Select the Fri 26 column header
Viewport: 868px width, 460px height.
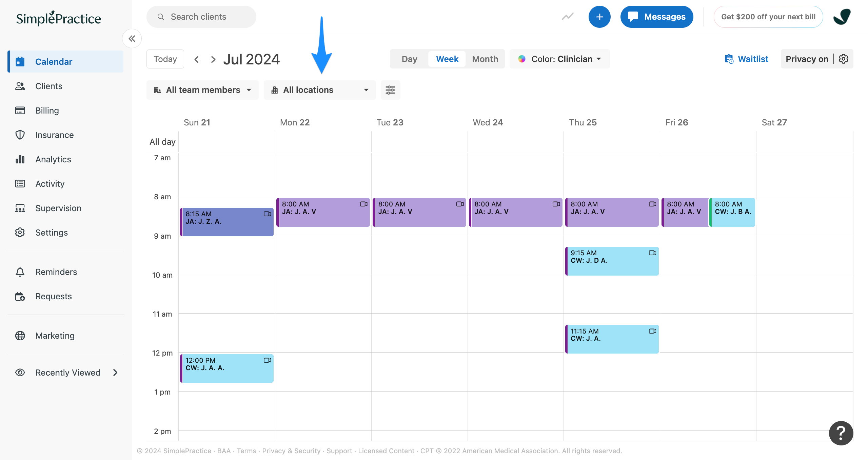coord(677,122)
